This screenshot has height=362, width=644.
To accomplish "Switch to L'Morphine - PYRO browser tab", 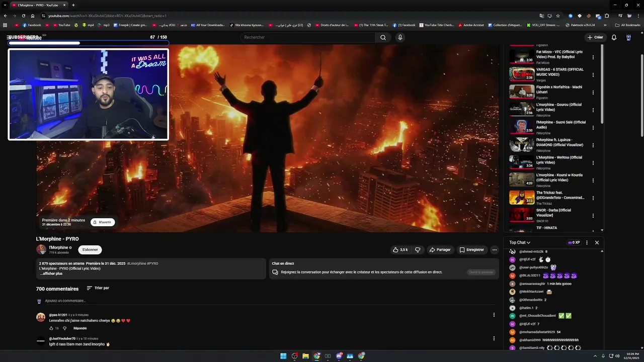I will coord(39,5).
